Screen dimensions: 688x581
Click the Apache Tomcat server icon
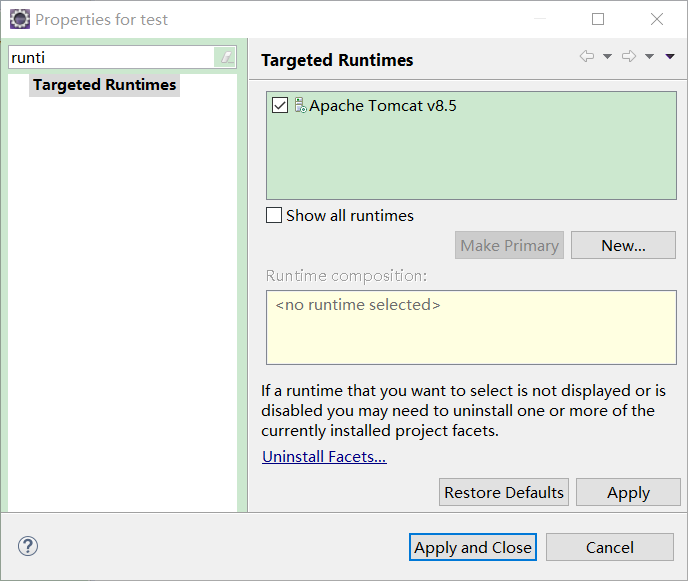click(x=300, y=105)
